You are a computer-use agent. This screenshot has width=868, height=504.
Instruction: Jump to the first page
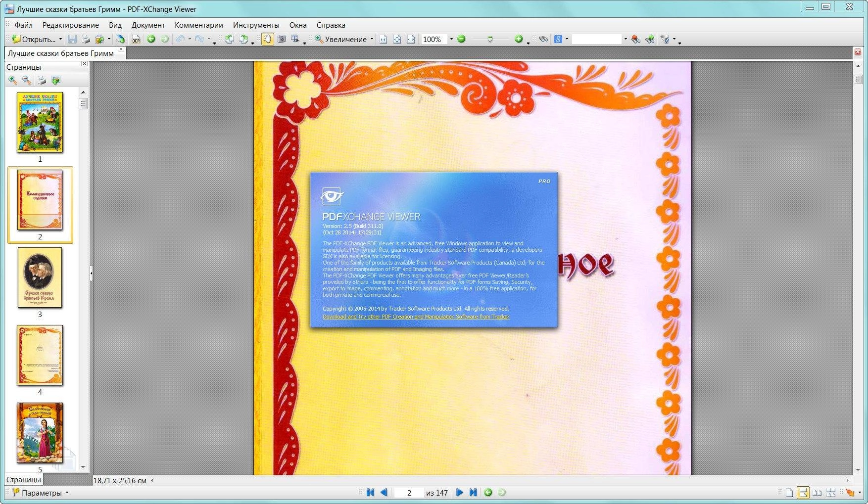[x=370, y=492]
